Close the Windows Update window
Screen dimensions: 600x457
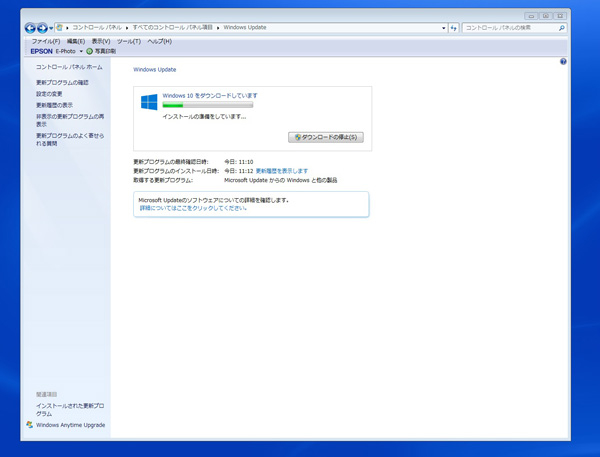[560, 16]
